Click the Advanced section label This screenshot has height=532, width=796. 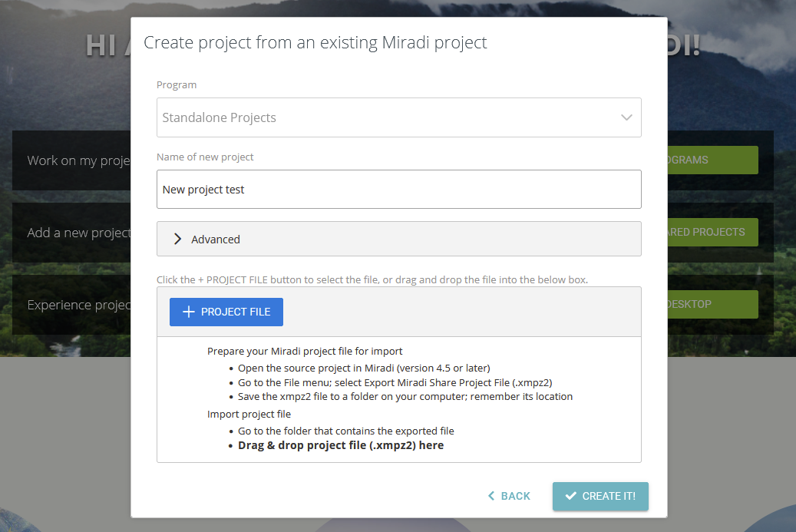(x=216, y=240)
